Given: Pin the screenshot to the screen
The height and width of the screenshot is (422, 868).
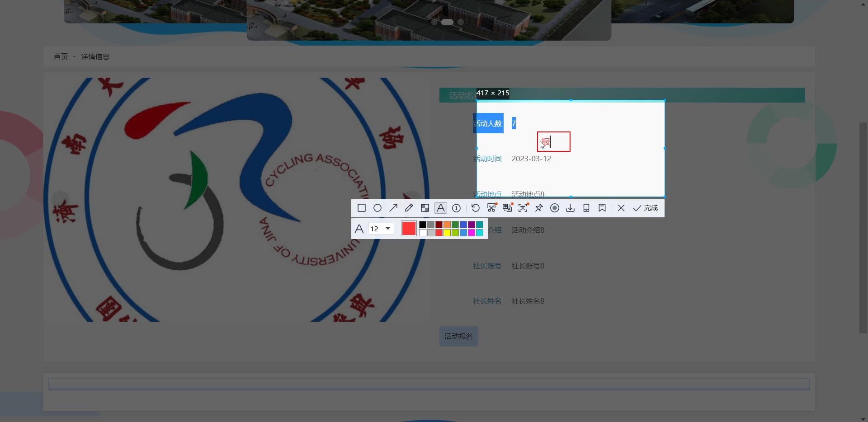Looking at the screenshot, I should point(539,208).
